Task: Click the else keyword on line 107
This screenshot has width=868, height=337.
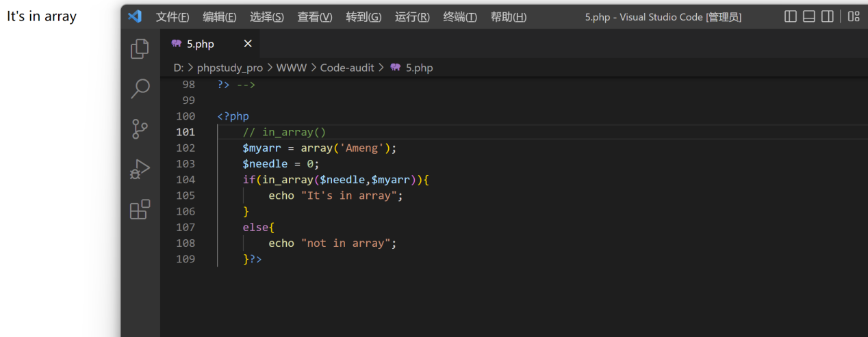Action: pyautogui.click(x=255, y=228)
